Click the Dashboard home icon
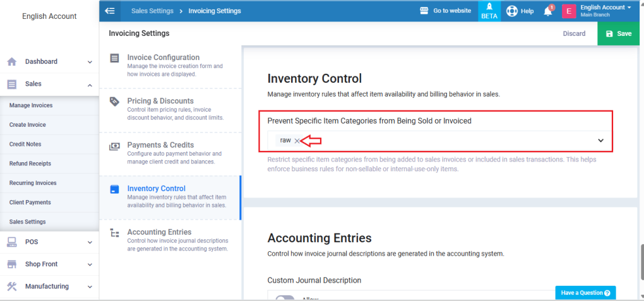The width and height of the screenshot is (644, 301). [11, 62]
